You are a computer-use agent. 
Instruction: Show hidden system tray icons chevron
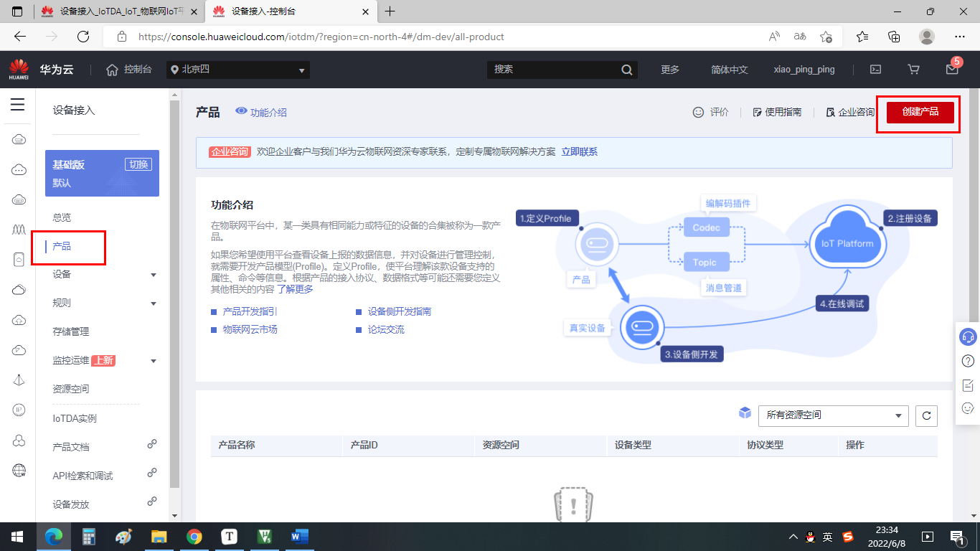[x=793, y=536]
